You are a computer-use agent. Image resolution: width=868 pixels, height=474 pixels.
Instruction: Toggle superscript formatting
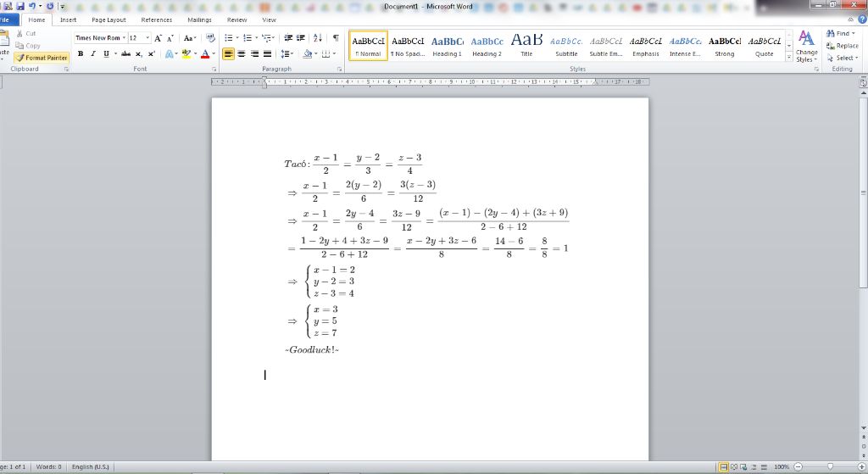click(151, 53)
